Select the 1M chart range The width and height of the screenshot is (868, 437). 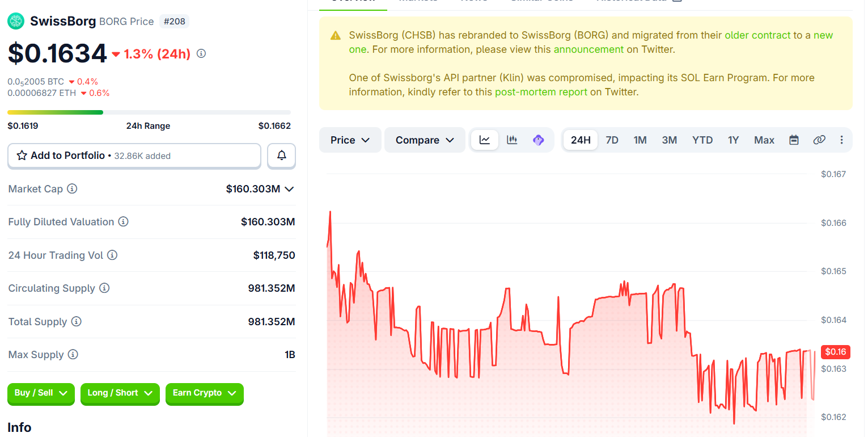coord(640,140)
